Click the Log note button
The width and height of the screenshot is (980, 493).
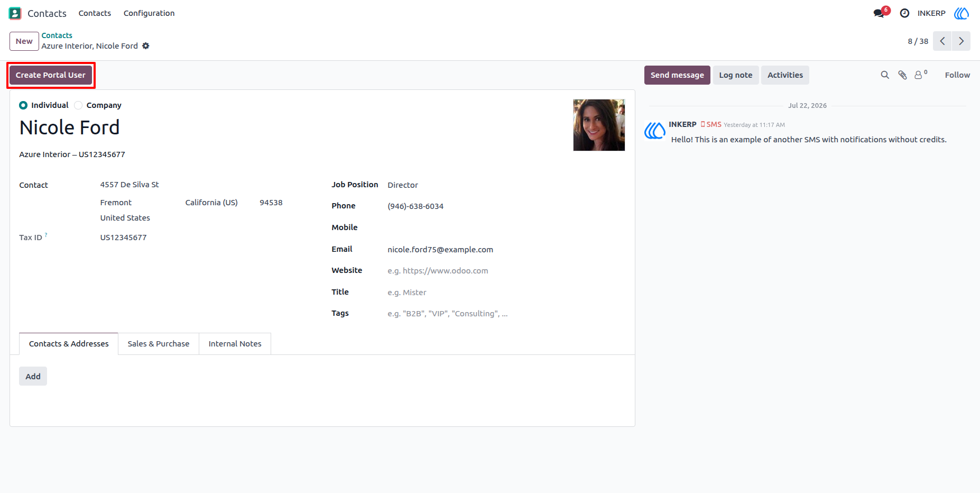click(736, 75)
